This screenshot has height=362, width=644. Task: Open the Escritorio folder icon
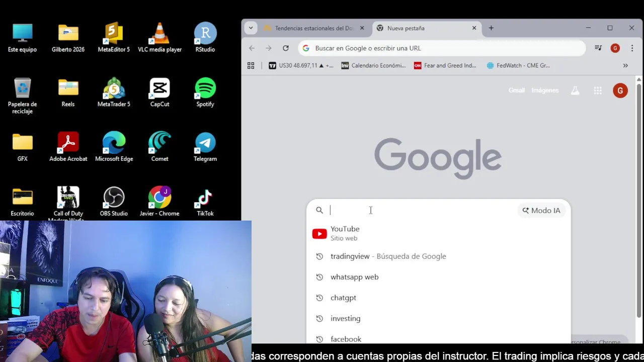pyautogui.click(x=22, y=202)
